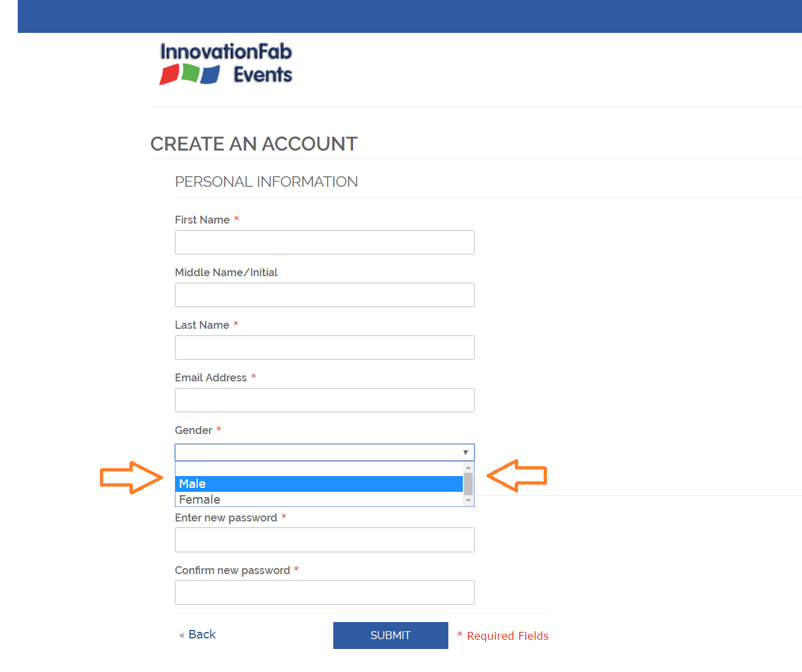Click inside the Email Address field

coord(324,400)
